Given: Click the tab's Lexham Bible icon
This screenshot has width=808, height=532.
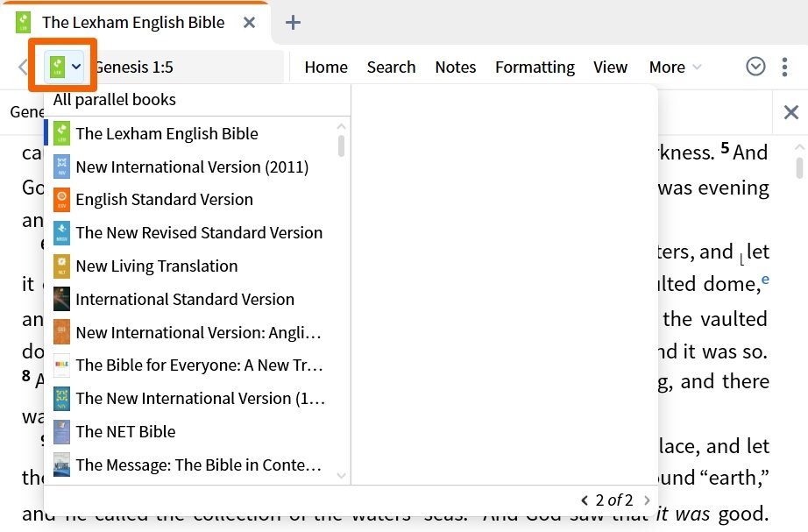Looking at the screenshot, I should point(23,23).
